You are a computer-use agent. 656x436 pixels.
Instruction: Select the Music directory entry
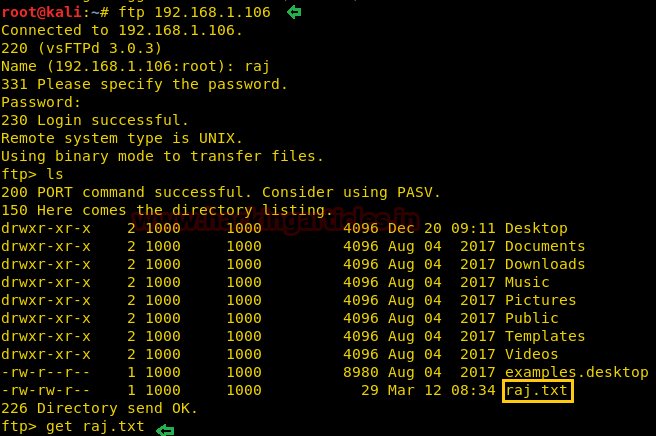(x=527, y=282)
